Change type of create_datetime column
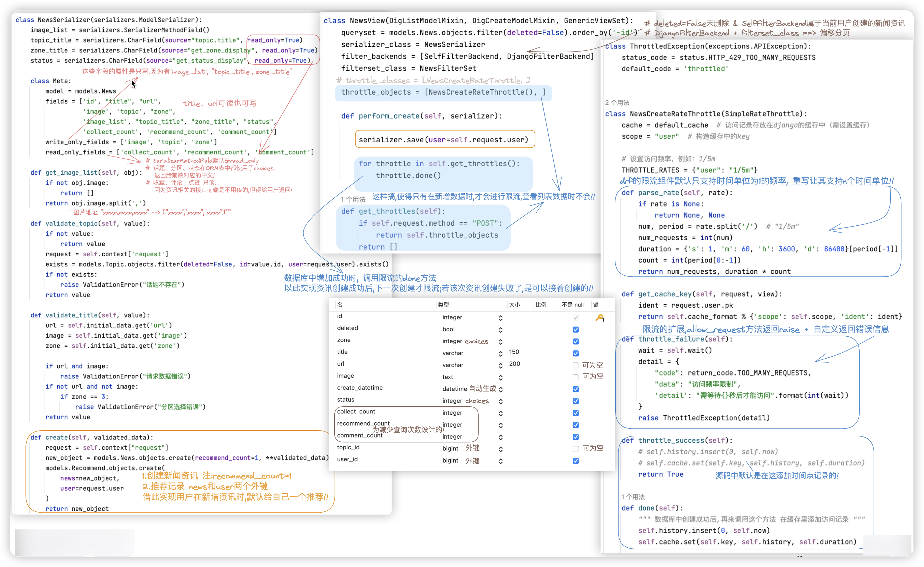The height and width of the screenshot is (567, 924). [x=501, y=390]
